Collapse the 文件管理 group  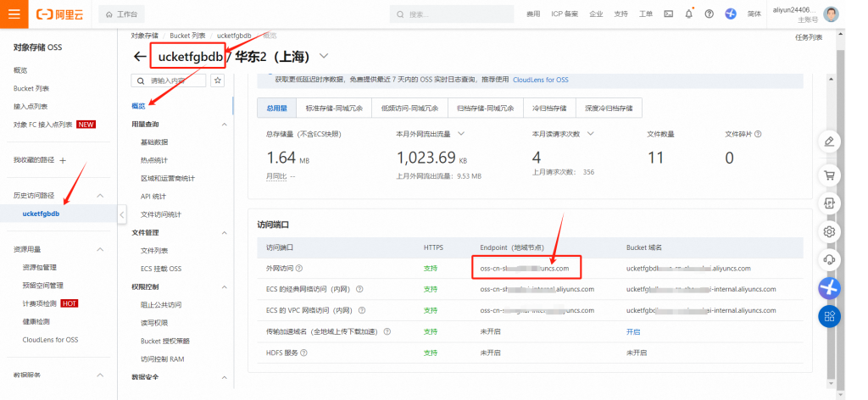224,233
